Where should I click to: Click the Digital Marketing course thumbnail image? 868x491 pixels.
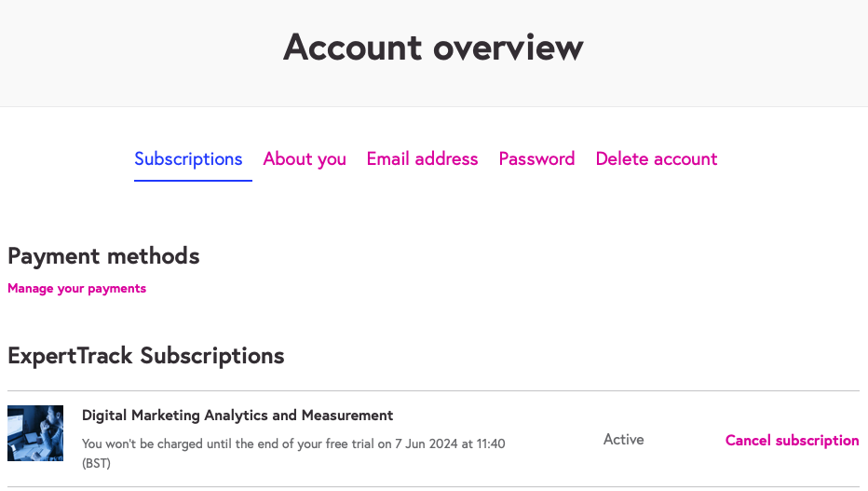35,433
